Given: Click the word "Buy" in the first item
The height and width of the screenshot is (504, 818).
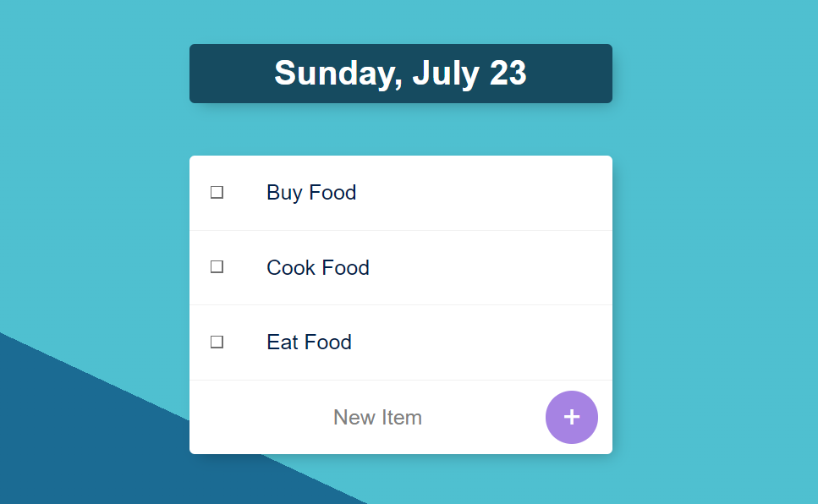Looking at the screenshot, I should 284,193.
